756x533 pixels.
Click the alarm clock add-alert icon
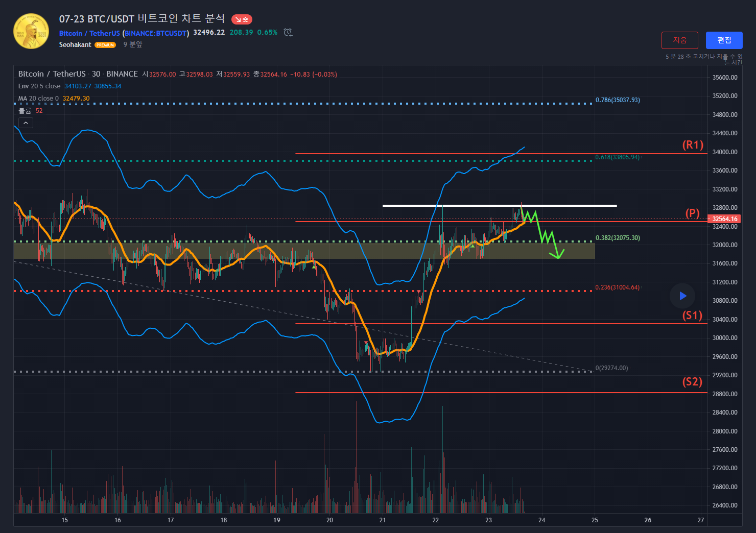tap(288, 33)
